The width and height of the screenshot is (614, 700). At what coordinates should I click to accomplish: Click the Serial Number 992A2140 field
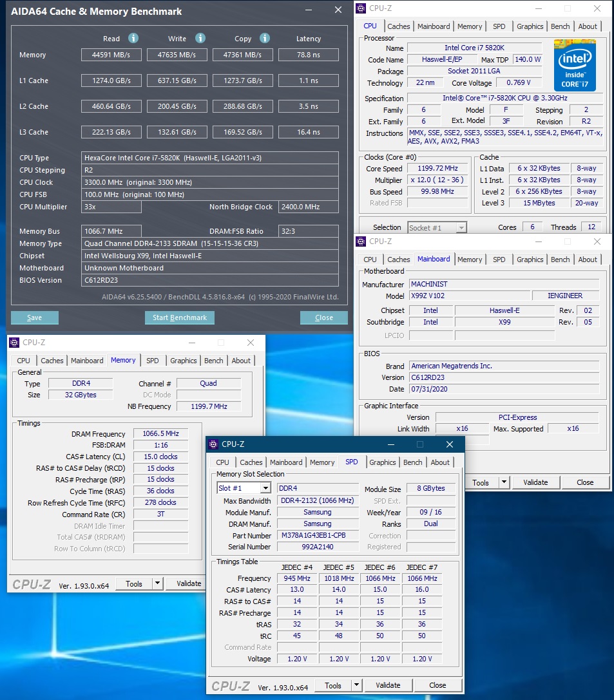pos(318,547)
